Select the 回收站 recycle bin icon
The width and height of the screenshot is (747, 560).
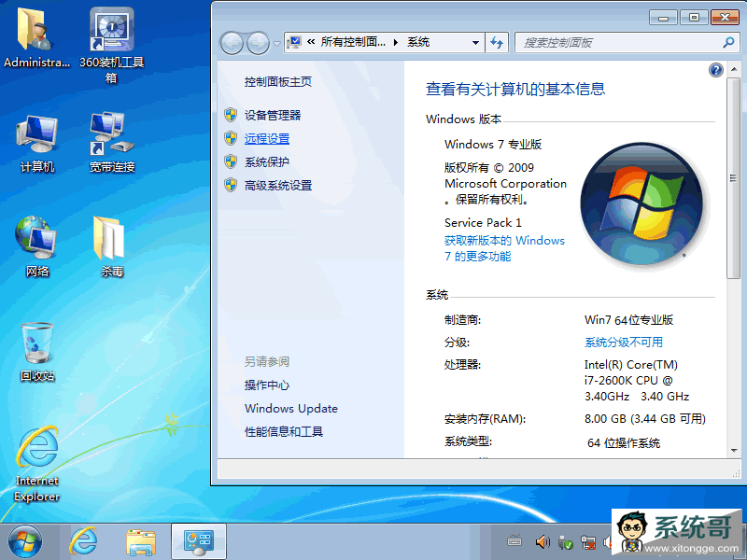(37, 353)
